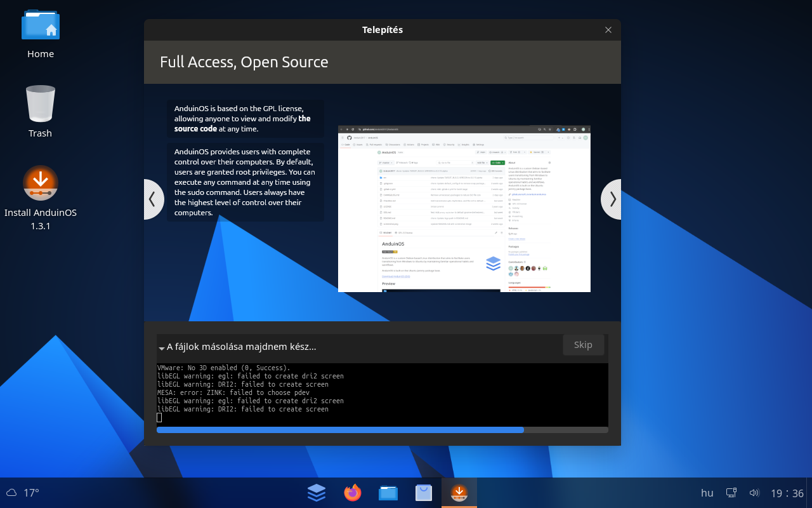Open the clock showing 19:36
The image size is (812, 508).
tap(787, 493)
